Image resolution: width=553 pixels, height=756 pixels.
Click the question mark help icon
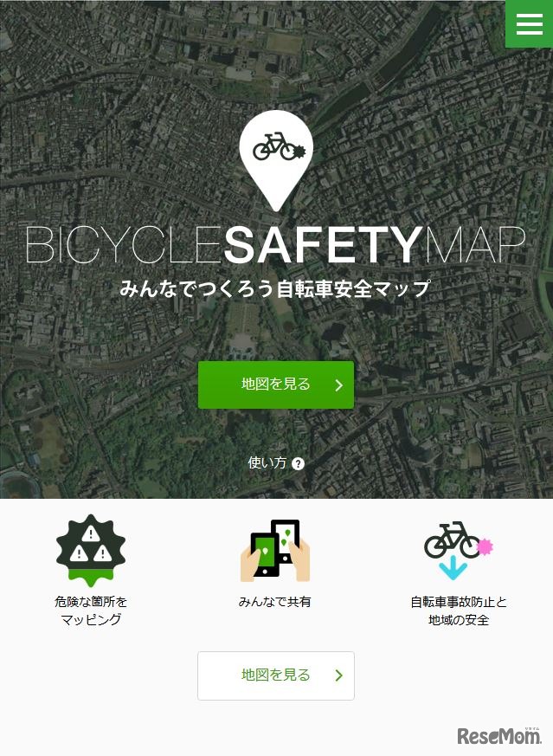click(x=299, y=464)
